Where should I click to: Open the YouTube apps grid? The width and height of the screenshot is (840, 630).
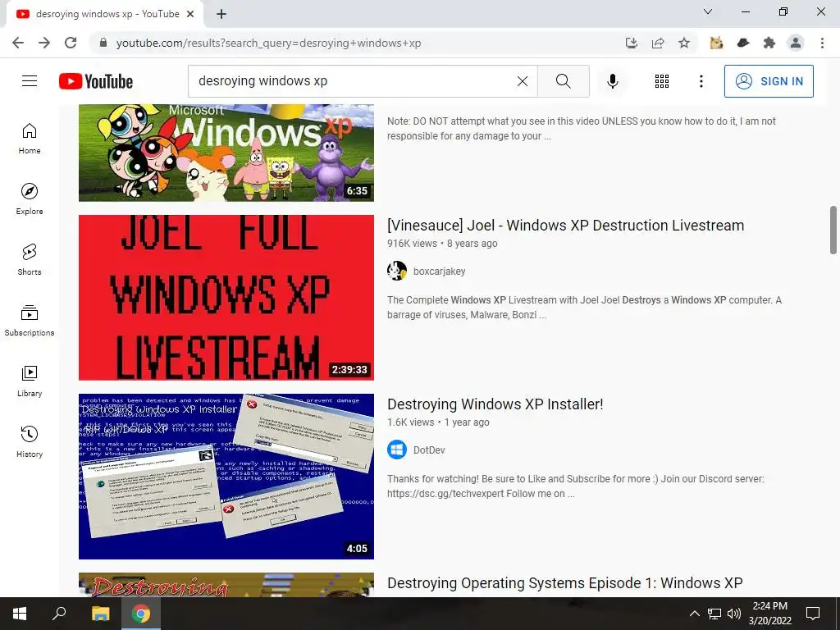click(x=662, y=81)
